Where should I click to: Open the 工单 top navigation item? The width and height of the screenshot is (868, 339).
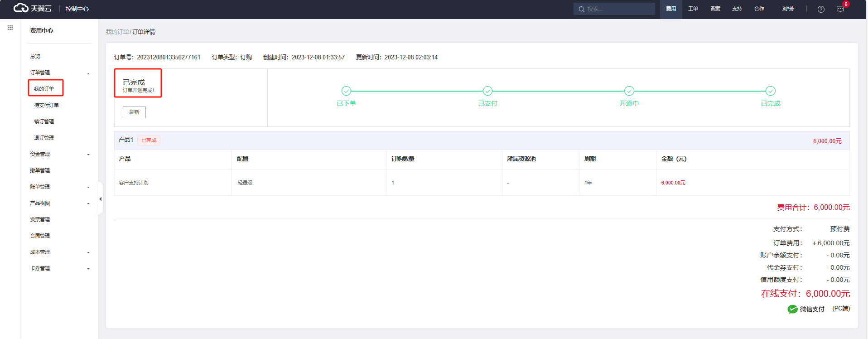(x=693, y=9)
